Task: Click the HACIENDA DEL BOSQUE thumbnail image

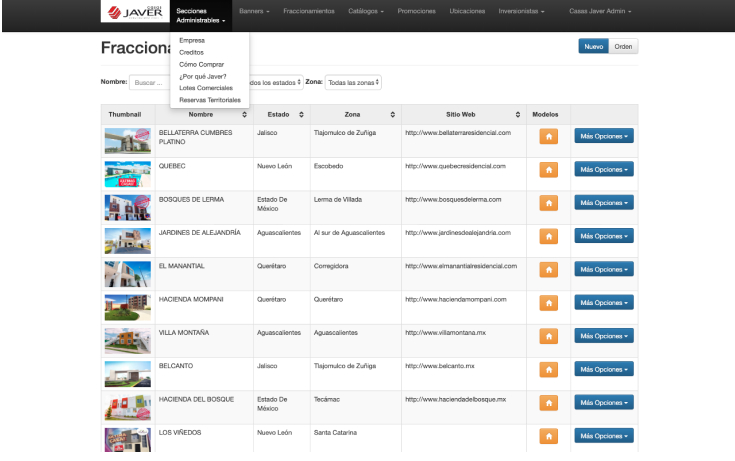Action: [x=127, y=404]
